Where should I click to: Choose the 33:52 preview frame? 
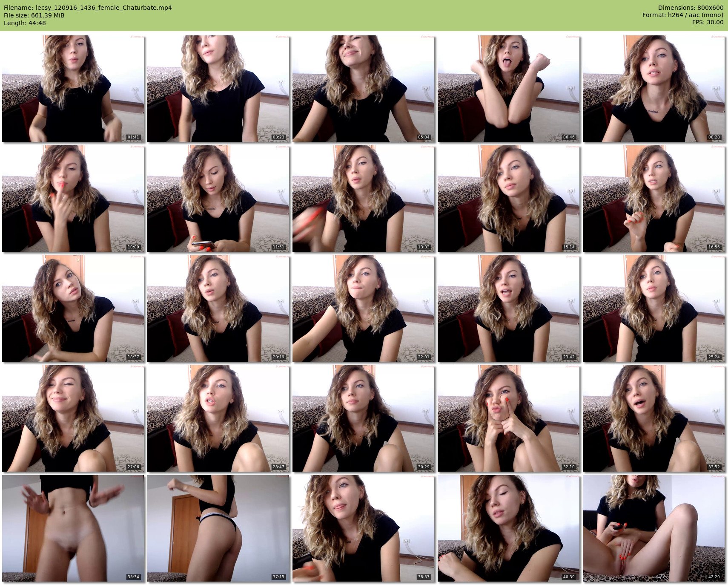[654, 418]
